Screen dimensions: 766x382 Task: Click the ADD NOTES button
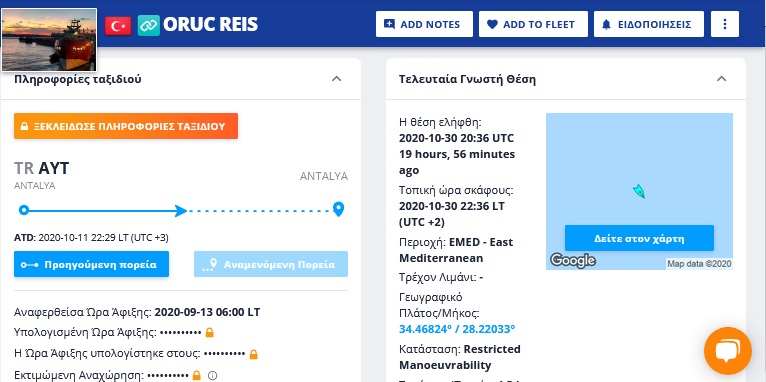(x=424, y=24)
